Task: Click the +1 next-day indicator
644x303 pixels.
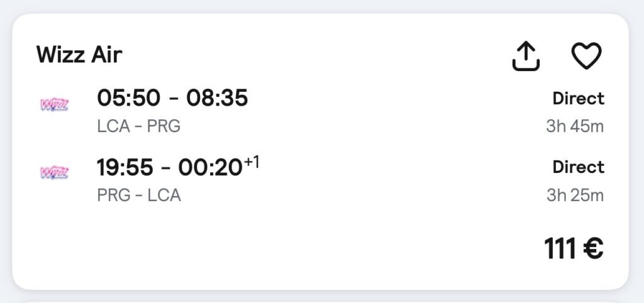Action: point(252,163)
